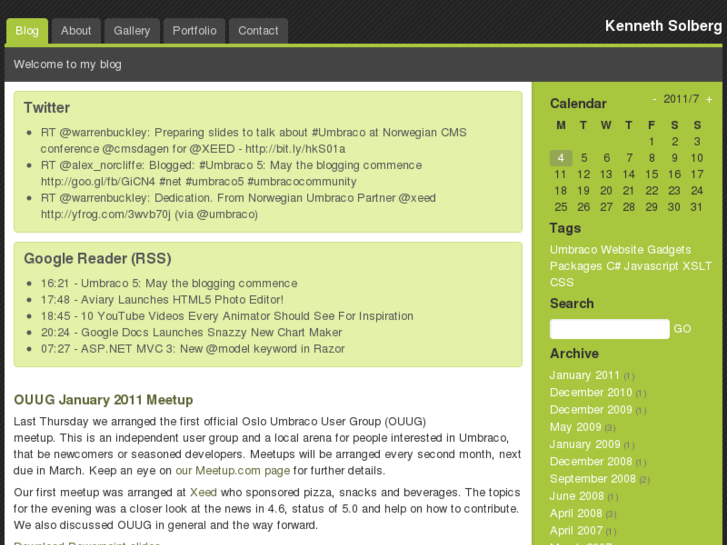Viewport: 727px width, 545px height.
Task: Click the Javascript tag
Action: tap(651, 266)
